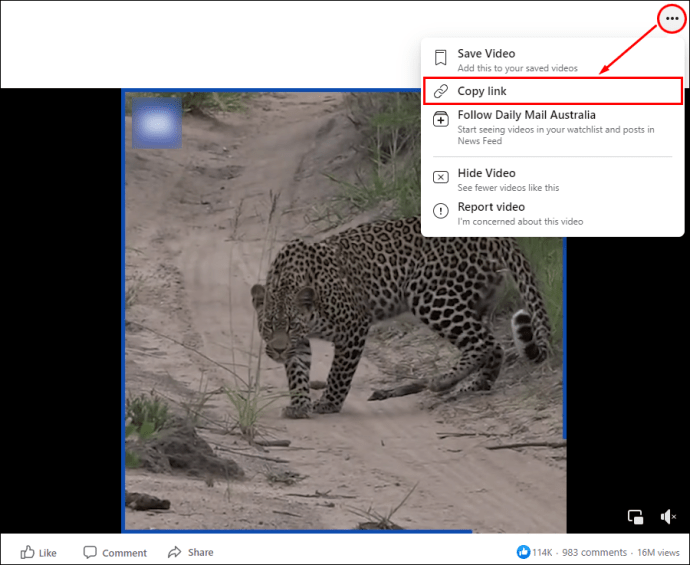The height and width of the screenshot is (565, 690).
Task: Click the Hide Video X icon
Action: pyautogui.click(x=440, y=177)
